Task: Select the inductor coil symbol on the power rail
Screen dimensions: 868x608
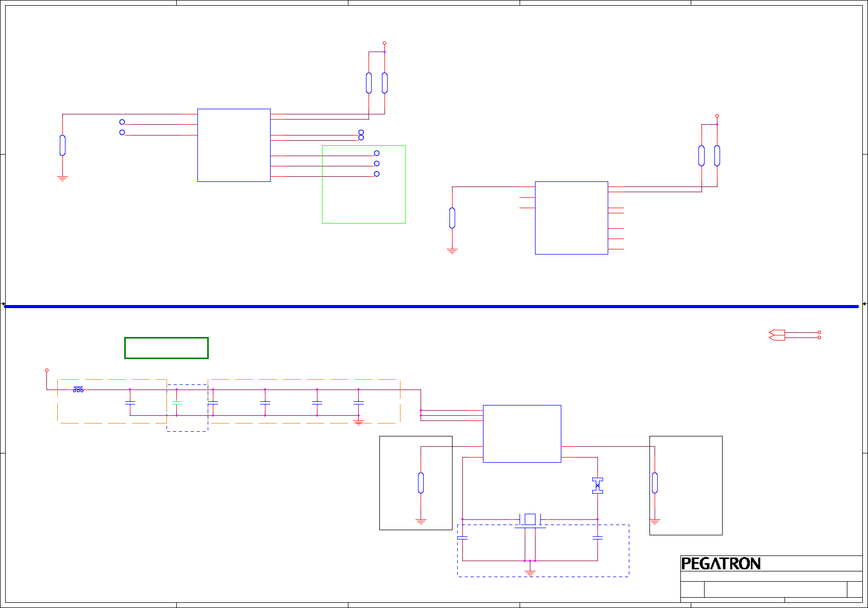Action: (78, 389)
